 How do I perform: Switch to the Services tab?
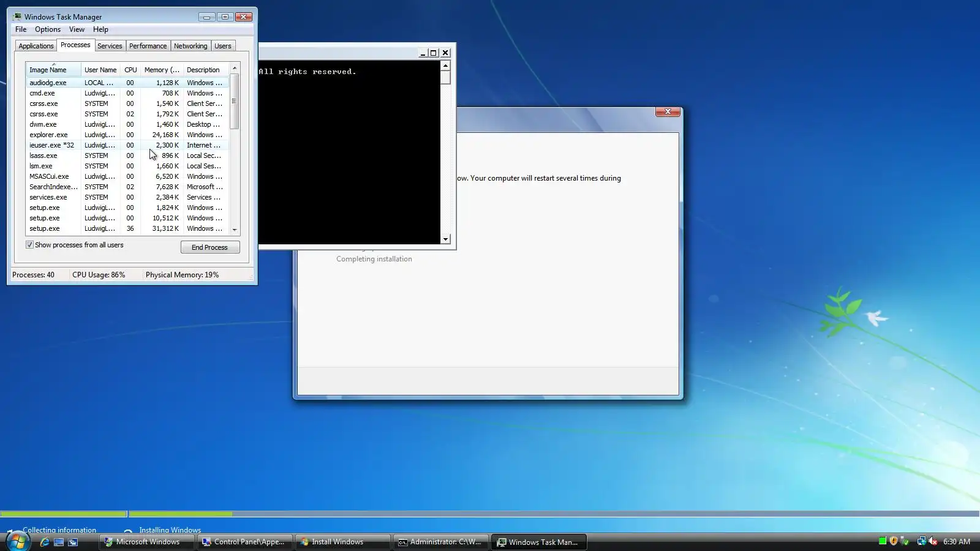[110, 46]
